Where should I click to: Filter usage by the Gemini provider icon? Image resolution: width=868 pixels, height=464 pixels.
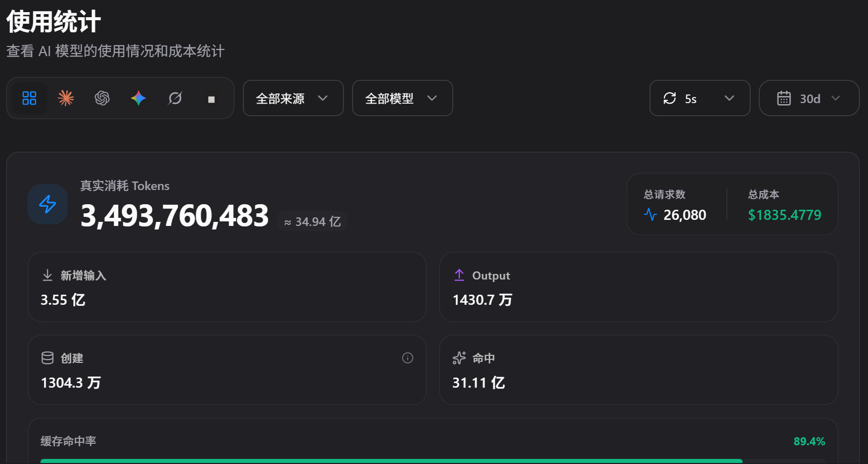pyautogui.click(x=139, y=98)
